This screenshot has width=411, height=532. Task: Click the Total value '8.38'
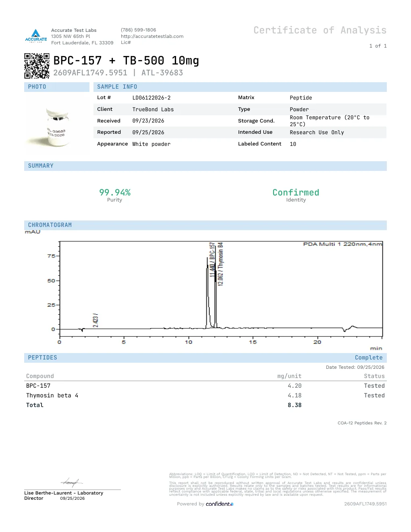click(295, 405)
